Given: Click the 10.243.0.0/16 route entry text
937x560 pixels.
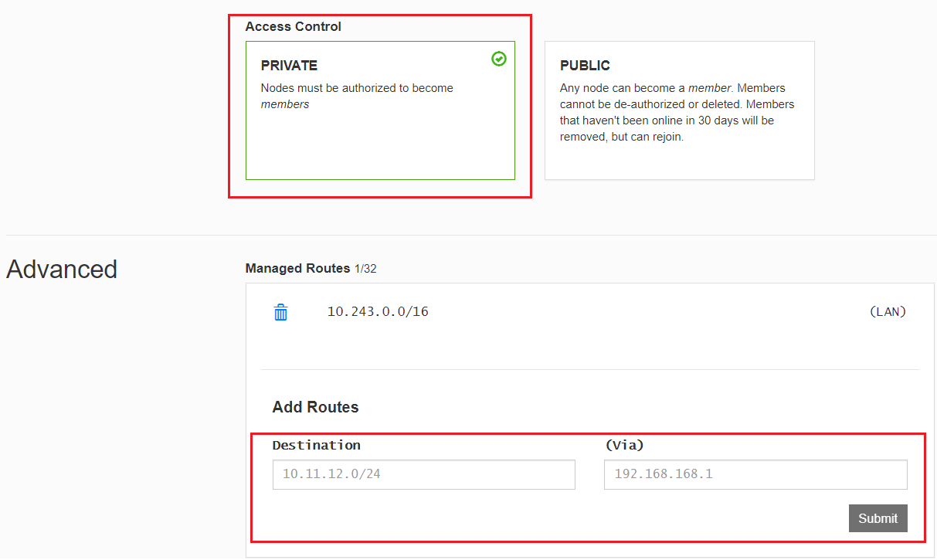Looking at the screenshot, I should [x=378, y=312].
